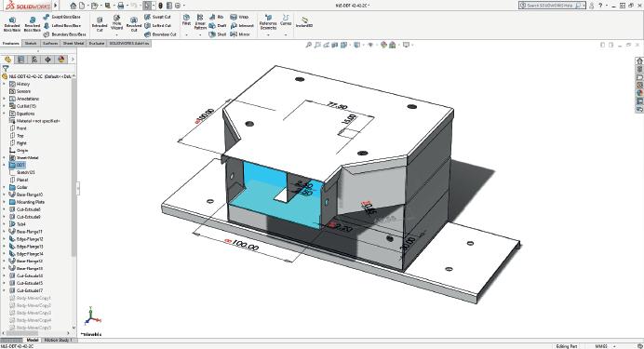Viewport: 644px width, 349px height.
Task: Select Swept Cut feature
Action: [157, 17]
